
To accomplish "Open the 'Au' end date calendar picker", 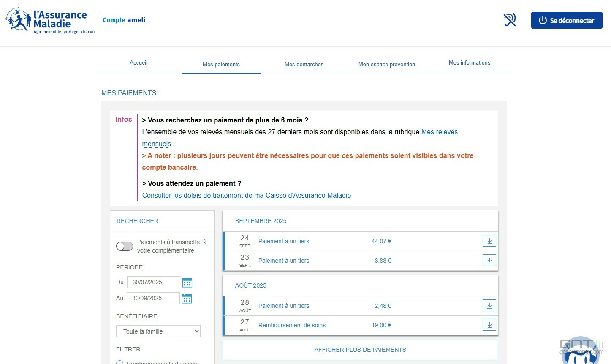I will (187, 299).
